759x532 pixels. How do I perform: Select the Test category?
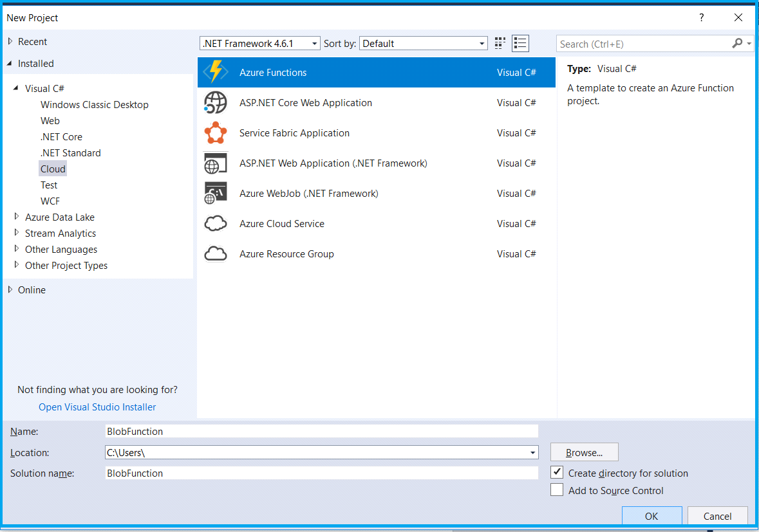[49, 185]
